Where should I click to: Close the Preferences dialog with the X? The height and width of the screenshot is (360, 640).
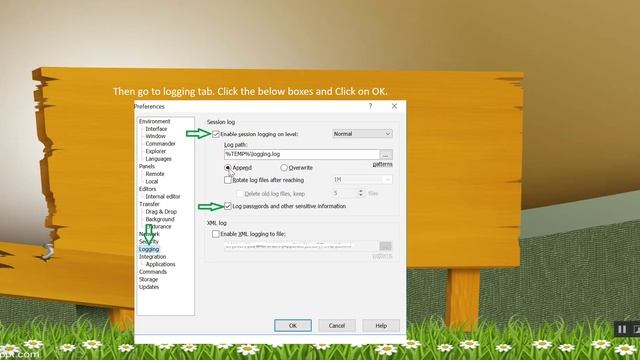point(394,106)
